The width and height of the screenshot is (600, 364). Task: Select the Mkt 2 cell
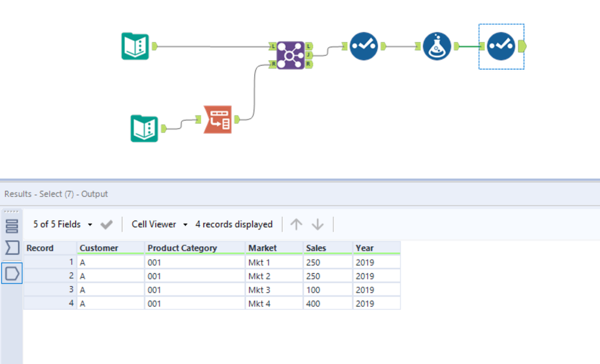274,276
